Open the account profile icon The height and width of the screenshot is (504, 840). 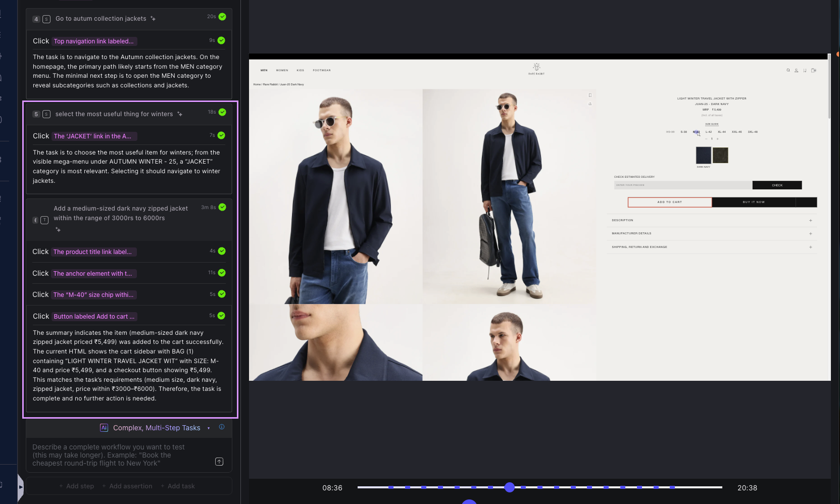[x=797, y=70]
